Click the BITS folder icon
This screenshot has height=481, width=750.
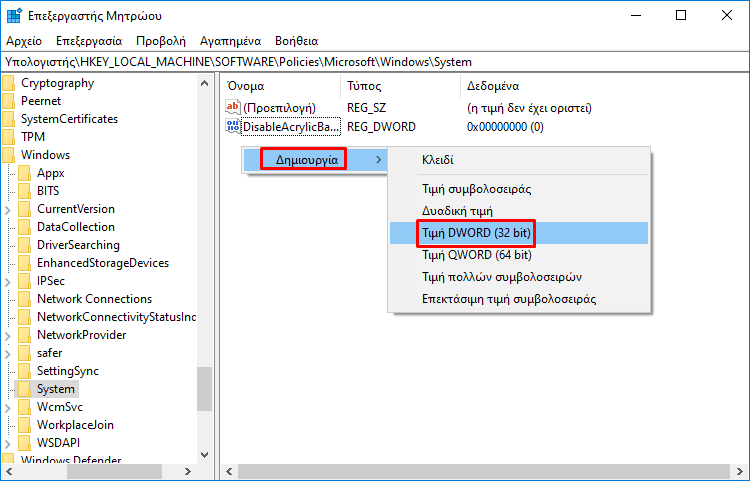point(24,191)
